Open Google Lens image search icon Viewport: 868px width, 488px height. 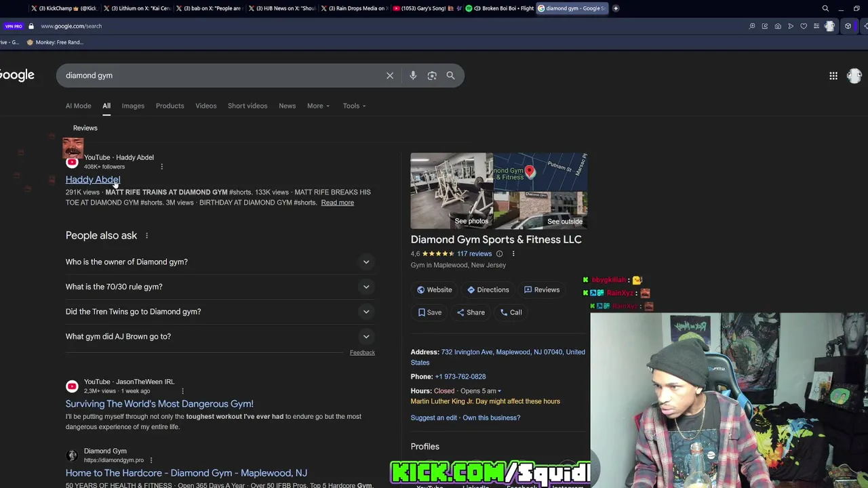coord(432,75)
